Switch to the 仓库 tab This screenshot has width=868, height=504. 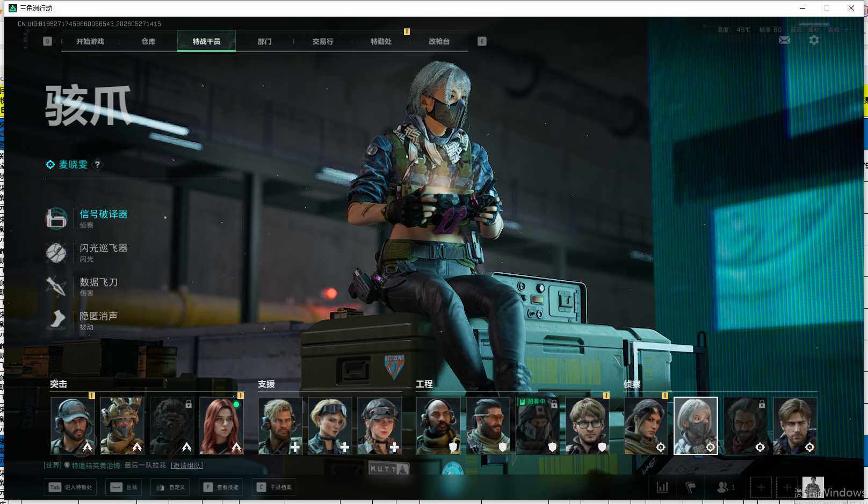(148, 41)
